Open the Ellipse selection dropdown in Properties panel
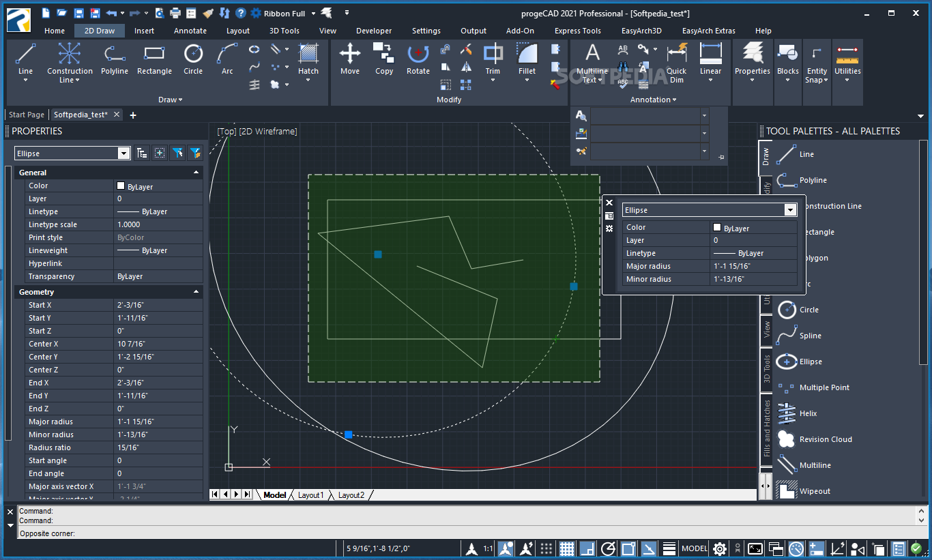Image resolution: width=932 pixels, height=560 pixels. point(123,153)
